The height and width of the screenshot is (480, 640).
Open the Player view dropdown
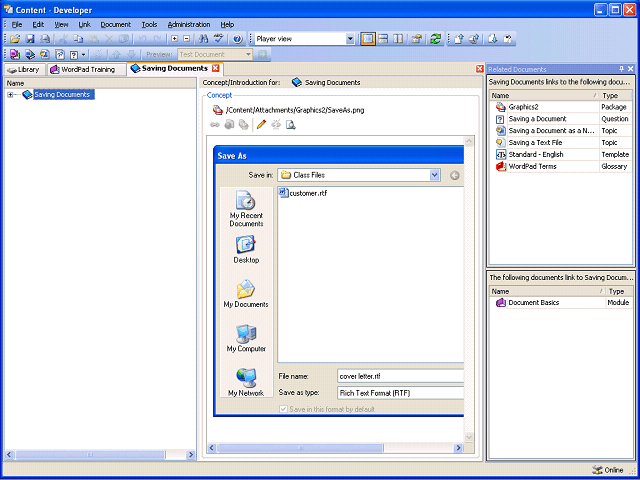350,39
